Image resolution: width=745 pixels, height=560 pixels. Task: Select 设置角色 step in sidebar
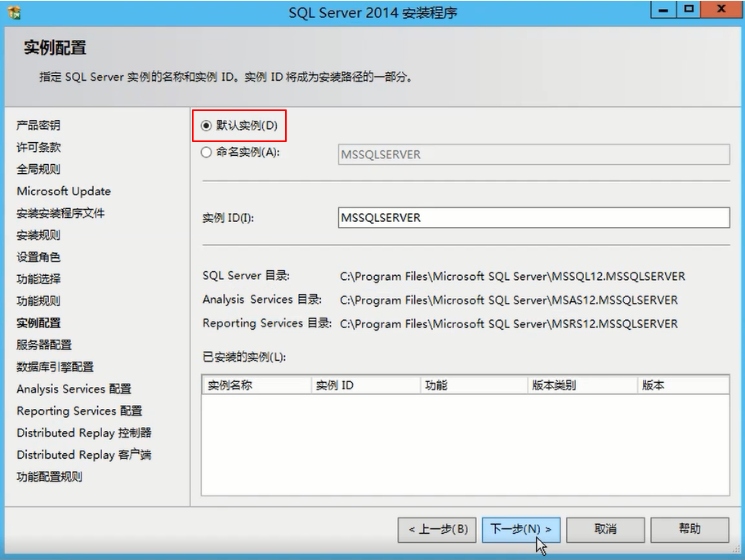(x=38, y=257)
